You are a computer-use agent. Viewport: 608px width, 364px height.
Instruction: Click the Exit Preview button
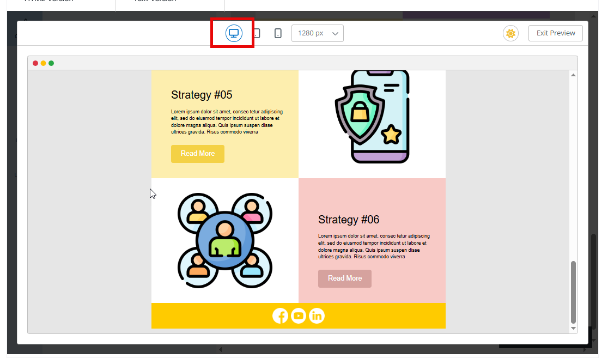[555, 33]
